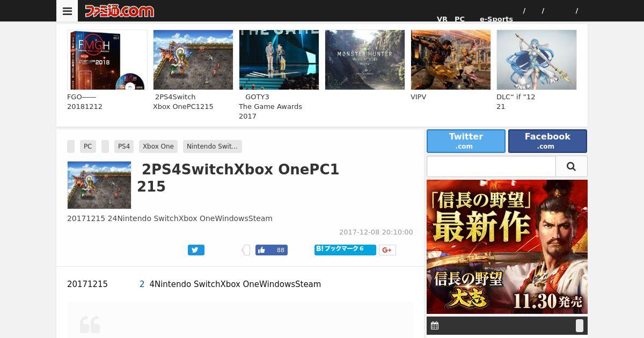Open PC in top navigation
Screen dimensions: 644x338
coord(460,19)
